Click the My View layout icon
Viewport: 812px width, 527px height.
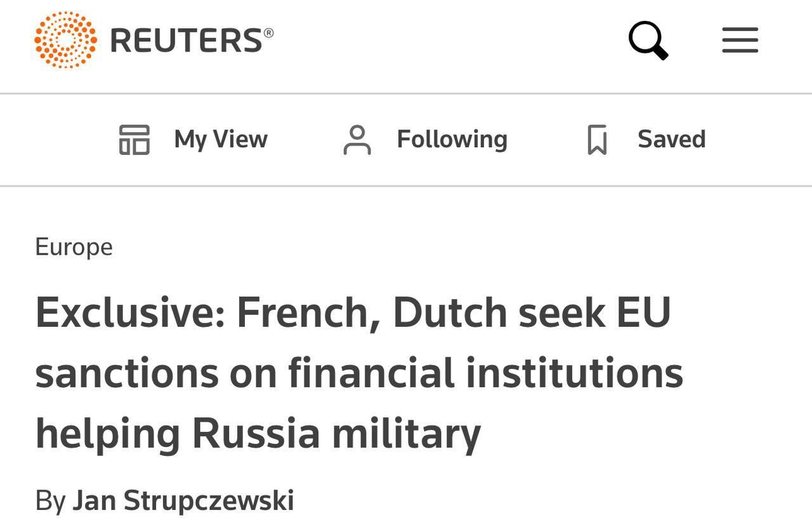(134, 140)
